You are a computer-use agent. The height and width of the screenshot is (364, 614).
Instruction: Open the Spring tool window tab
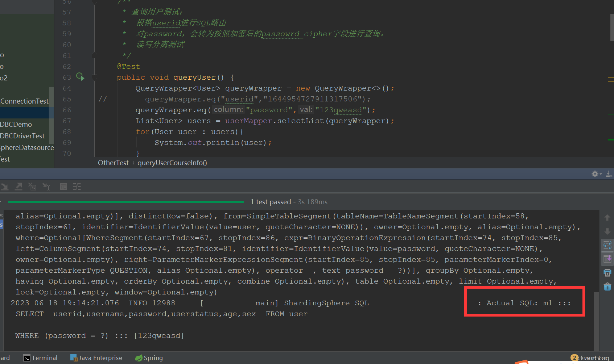click(149, 358)
